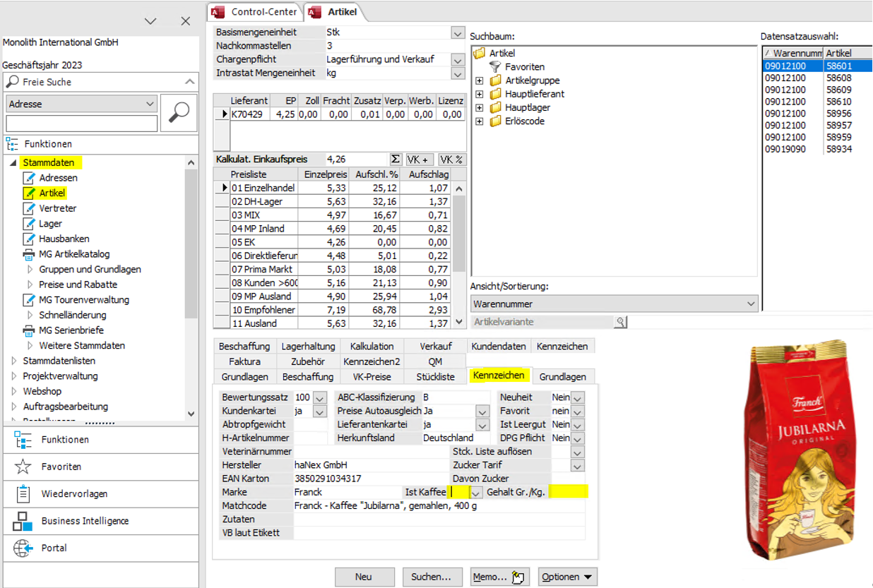The height and width of the screenshot is (588, 873).
Task: Click the Gehalt Gr./Kg. input field
Action: [x=568, y=492]
